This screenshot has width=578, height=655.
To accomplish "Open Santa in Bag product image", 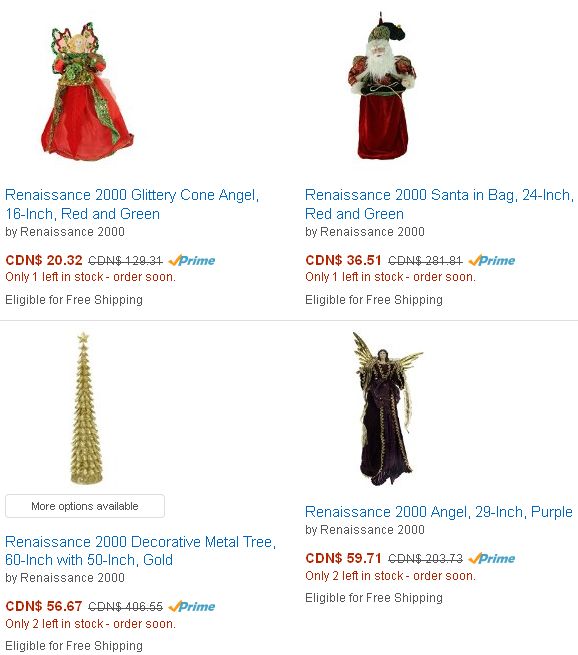I will pyautogui.click(x=382, y=86).
